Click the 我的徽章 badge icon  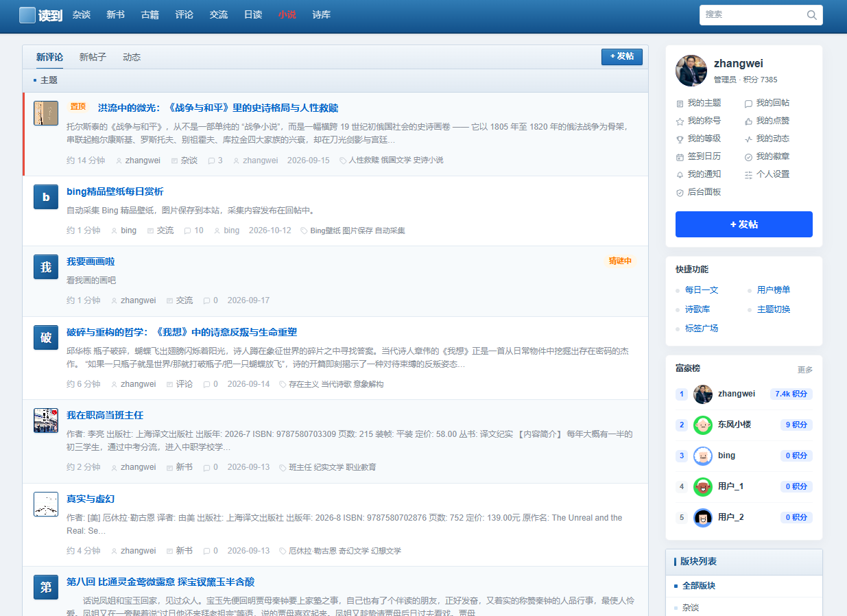[x=748, y=157]
